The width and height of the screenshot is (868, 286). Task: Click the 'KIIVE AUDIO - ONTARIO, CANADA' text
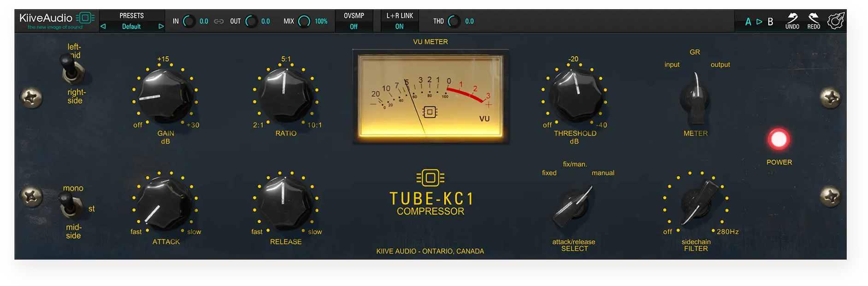tap(430, 251)
